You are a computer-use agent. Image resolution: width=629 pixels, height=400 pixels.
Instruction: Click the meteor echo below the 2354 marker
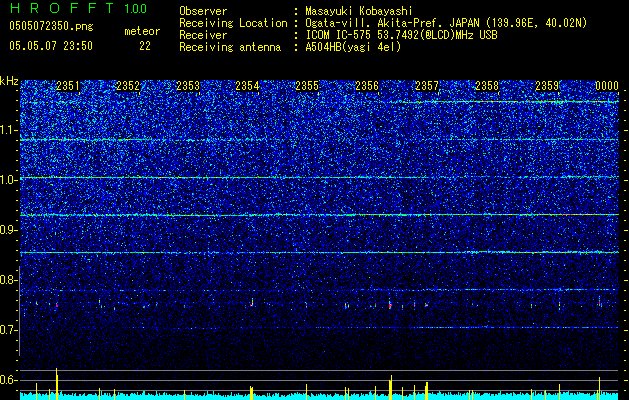(x=252, y=303)
